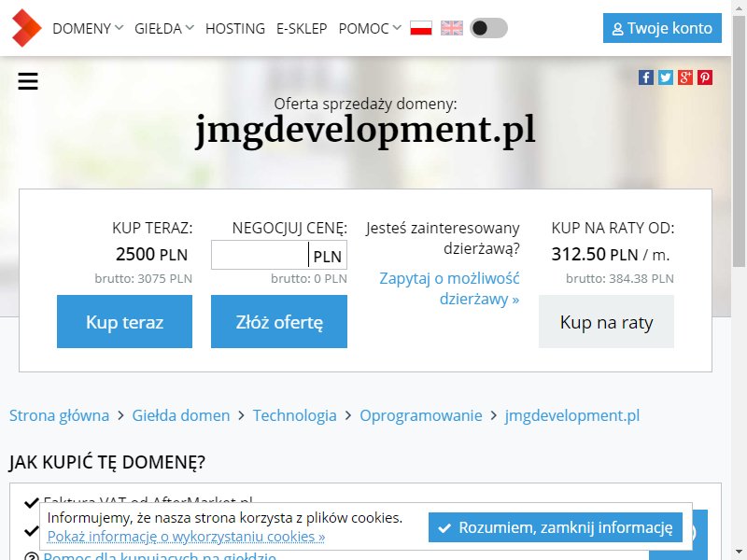Open Technologia breadcrumb category
The height and width of the screenshot is (560, 747).
click(x=294, y=415)
